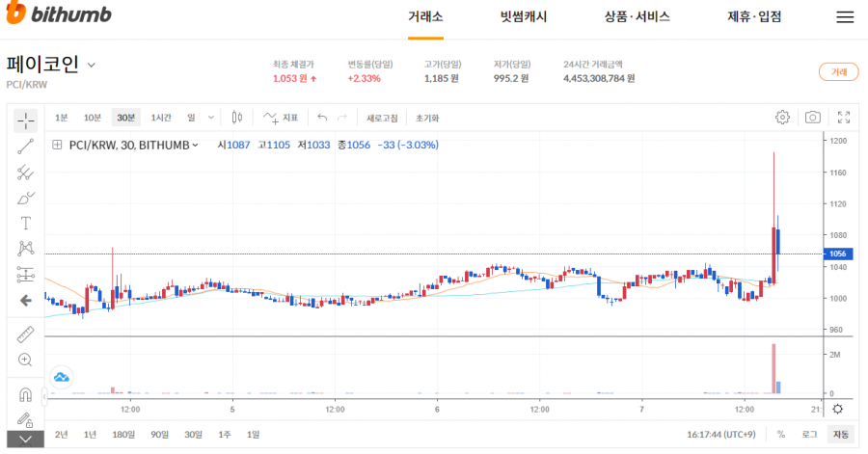Redo the chart action
Image resolution: width=868 pixels, height=454 pixels.
[342, 118]
